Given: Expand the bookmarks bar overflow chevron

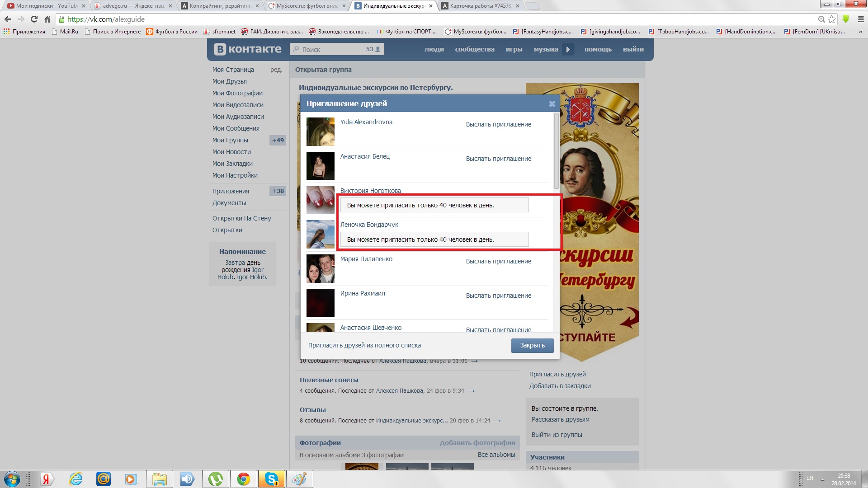Looking at the screenshot, I should click(860, 32).
